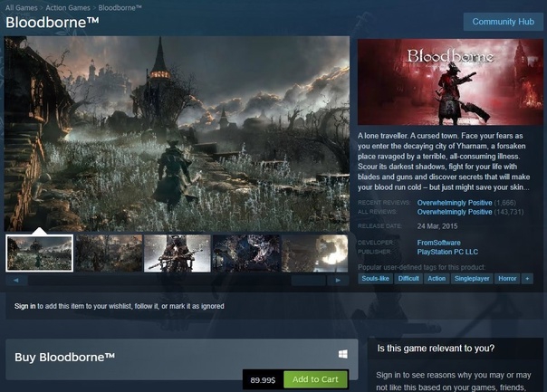This screenshot has height=392, width=547.
Task: Select the Souls-like tag
Action: tap(375, 279)
